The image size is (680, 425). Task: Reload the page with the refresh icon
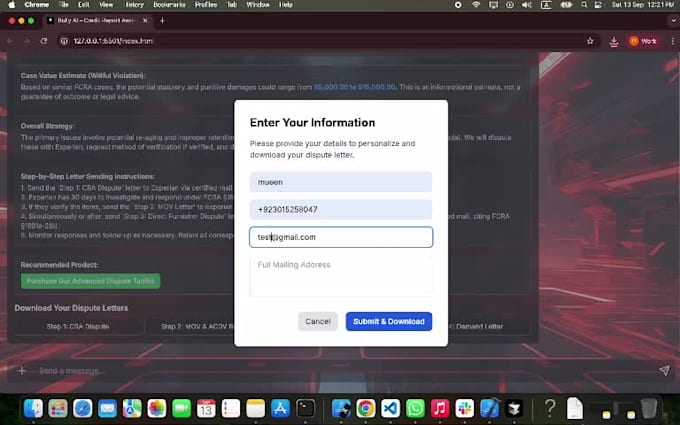click(44, 41)
